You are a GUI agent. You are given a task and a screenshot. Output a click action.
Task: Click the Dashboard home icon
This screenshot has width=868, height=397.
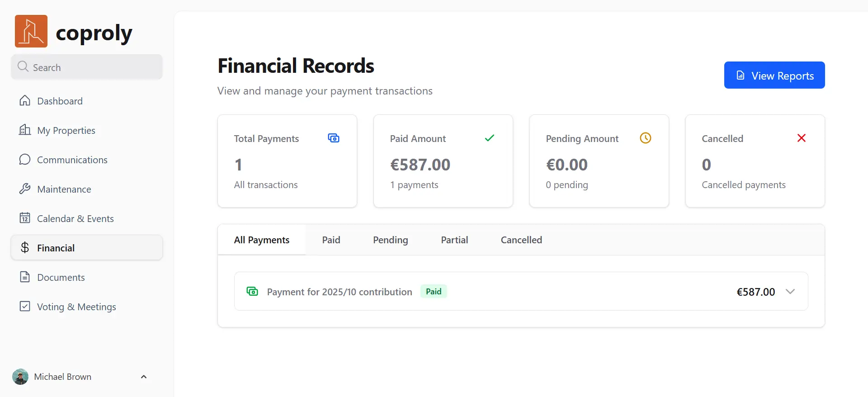point(25,100)
